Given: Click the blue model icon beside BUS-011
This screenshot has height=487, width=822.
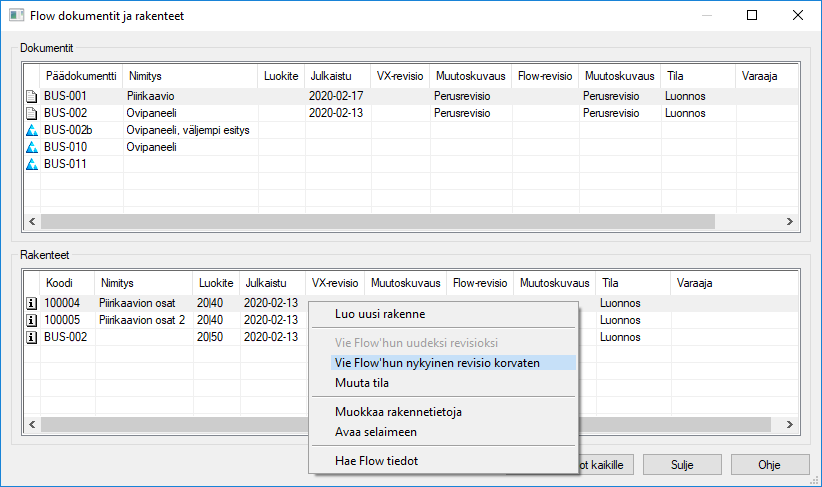Looking at the screenshot, I should click(31, 164).
